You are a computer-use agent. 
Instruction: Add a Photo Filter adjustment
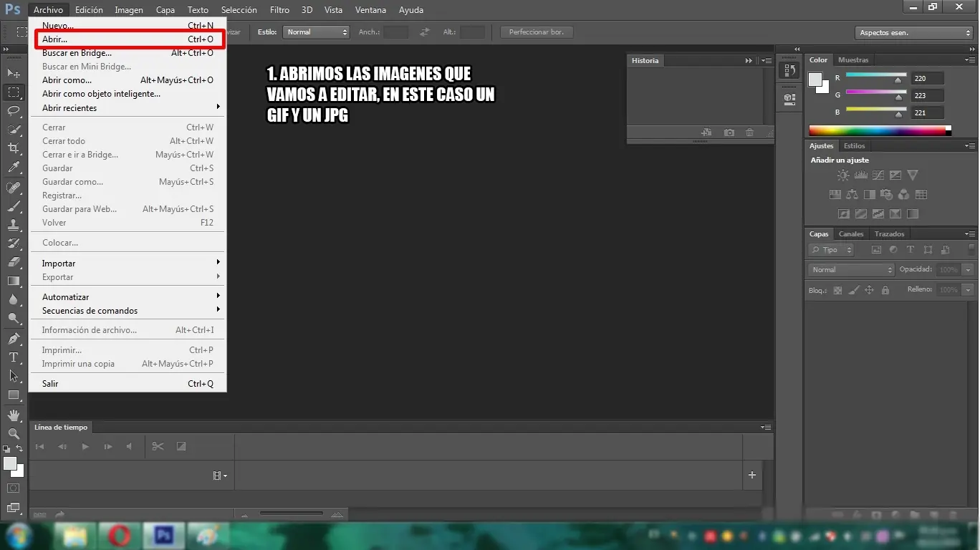click(x=886, y=194)
